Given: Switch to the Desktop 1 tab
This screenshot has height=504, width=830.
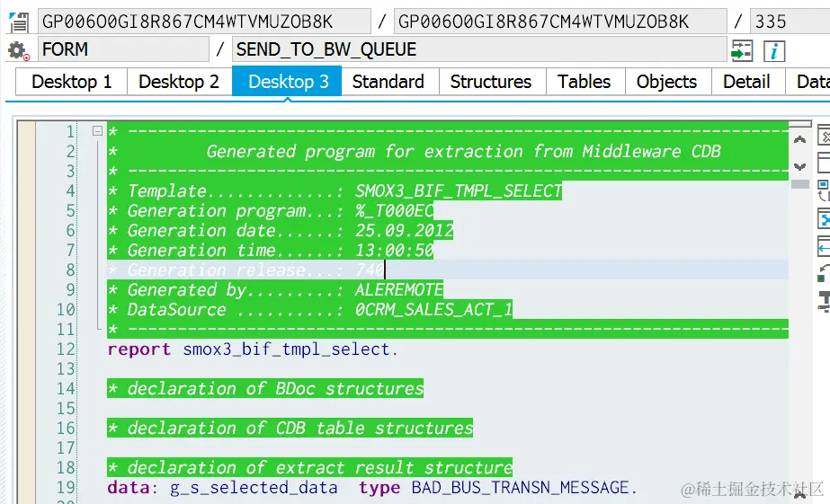Looking at the screenshot, I should [71, 82].
